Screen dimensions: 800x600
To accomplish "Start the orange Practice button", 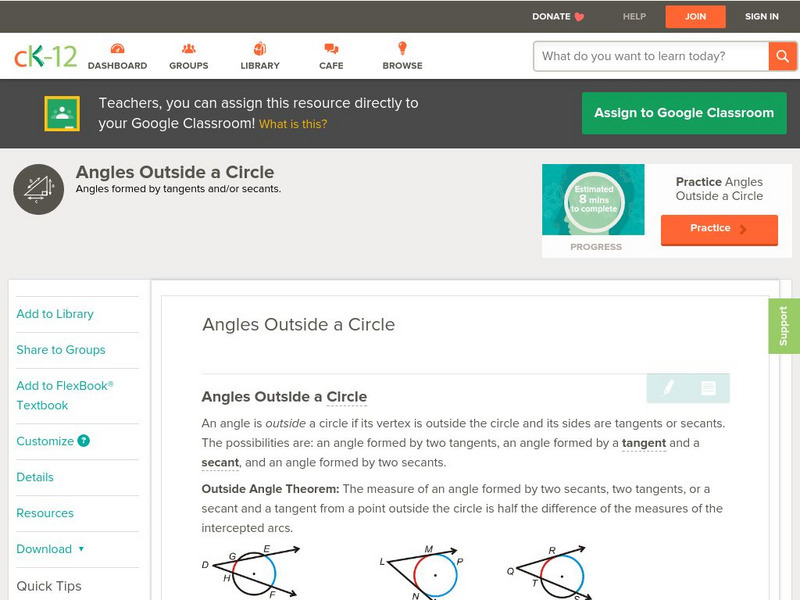I will 719,229.
